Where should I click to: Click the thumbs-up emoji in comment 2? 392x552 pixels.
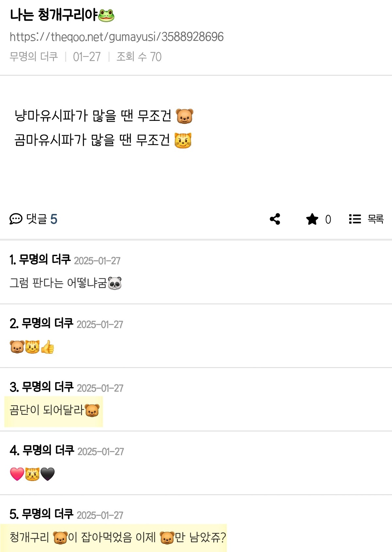47,347
